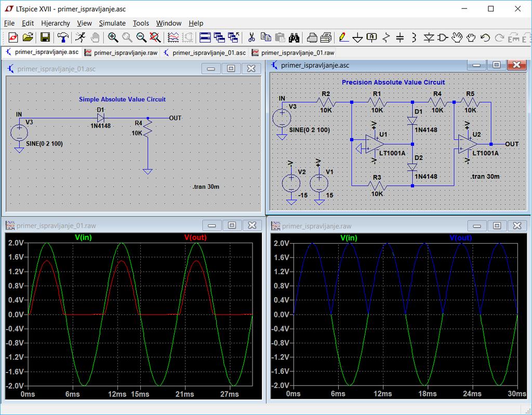This screenshot has height=415, width=532.
Task: Click Simple Absolute Value Circuit title text
Action: point(122,99)
